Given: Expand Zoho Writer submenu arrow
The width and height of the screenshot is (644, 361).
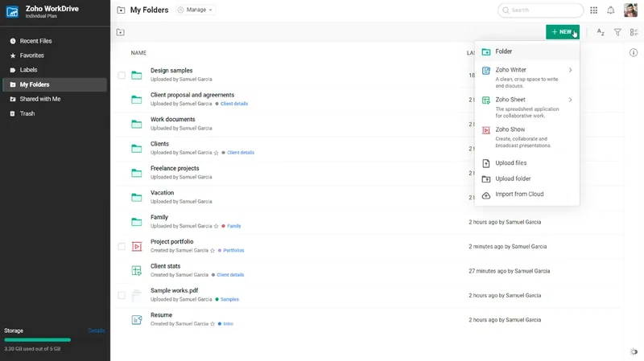Looking at the screenshot, I should pos(570,70).
